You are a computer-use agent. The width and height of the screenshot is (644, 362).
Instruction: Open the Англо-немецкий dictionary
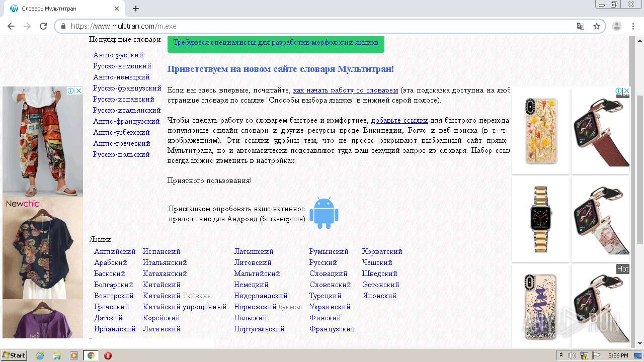pos(121,77)
